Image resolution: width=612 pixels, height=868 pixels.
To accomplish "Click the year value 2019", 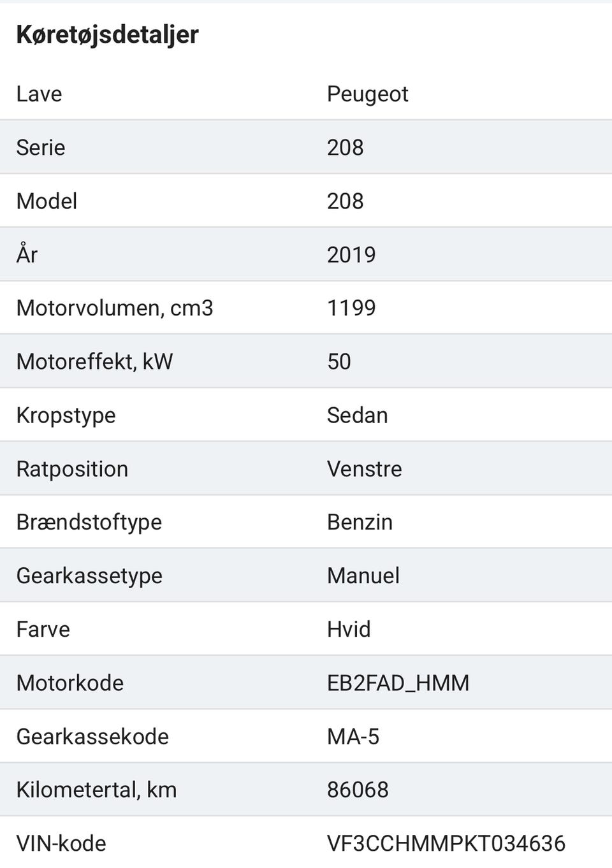I will click(x=351, y=255).
